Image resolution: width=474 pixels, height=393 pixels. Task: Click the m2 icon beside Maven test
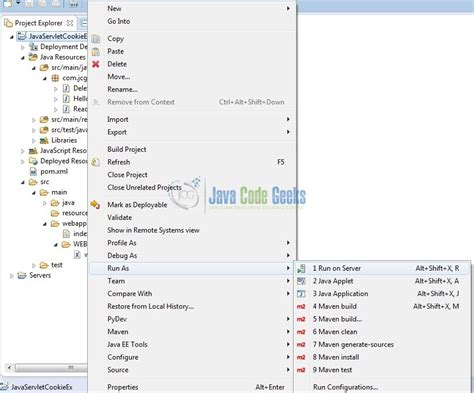301,370
